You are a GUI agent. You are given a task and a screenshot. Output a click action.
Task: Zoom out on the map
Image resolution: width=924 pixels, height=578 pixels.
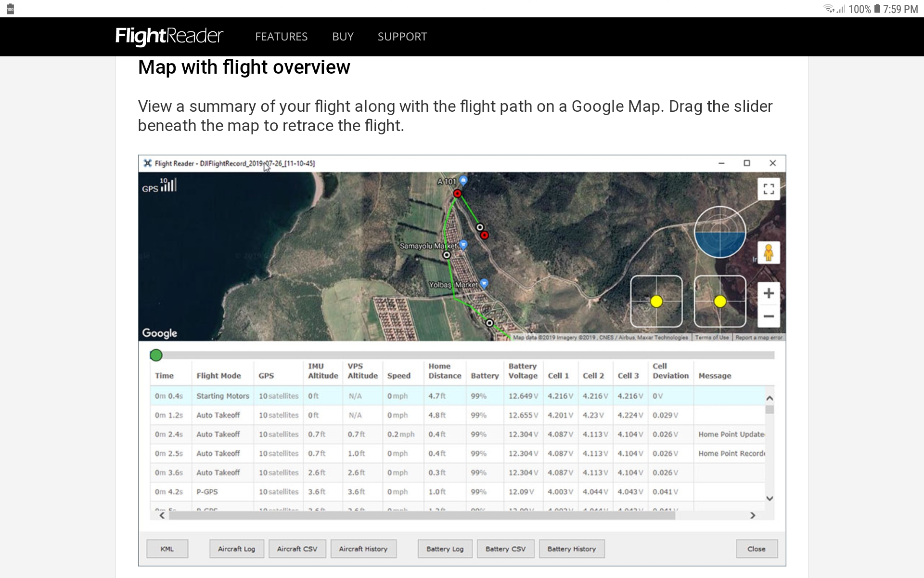[769, 316]
